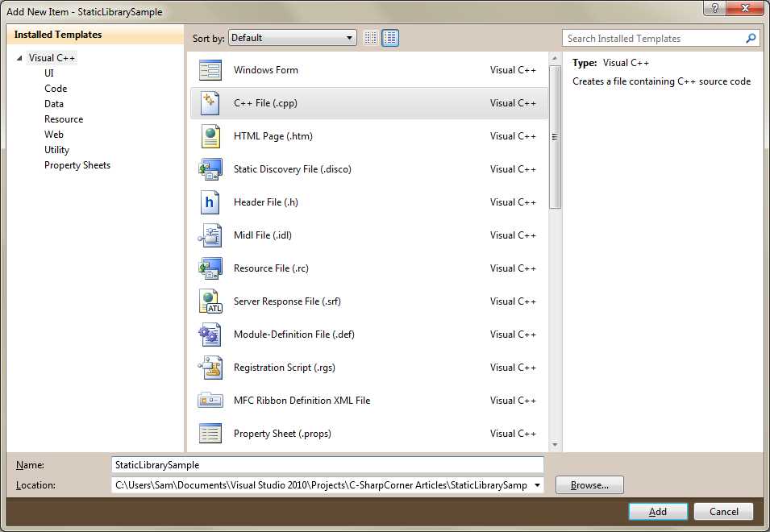The image size is (770, 532).
Task: Click the Registration Script (.rgs) icon
Action: (x=210, y=368)
